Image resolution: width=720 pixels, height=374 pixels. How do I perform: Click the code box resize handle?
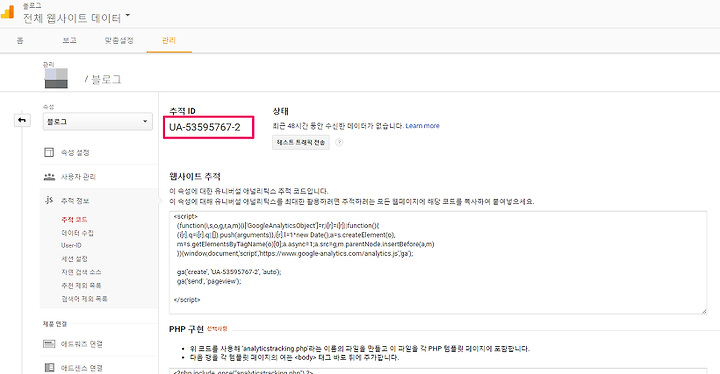[703, 311]
